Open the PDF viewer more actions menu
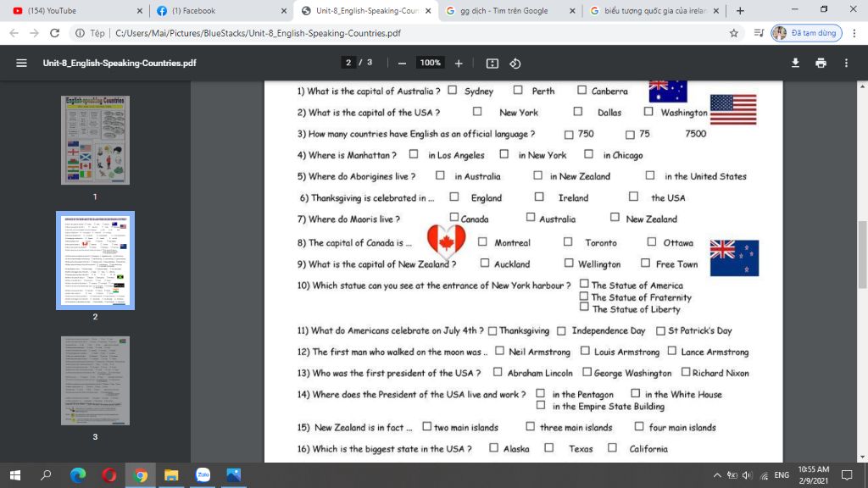The image size is (868, 488). tap(846, 63)
